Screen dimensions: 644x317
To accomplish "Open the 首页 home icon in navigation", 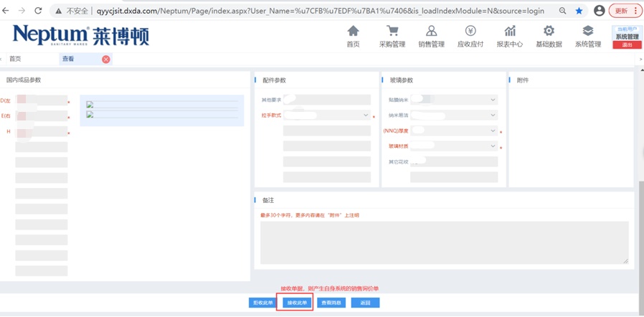I will pos(353,37).
